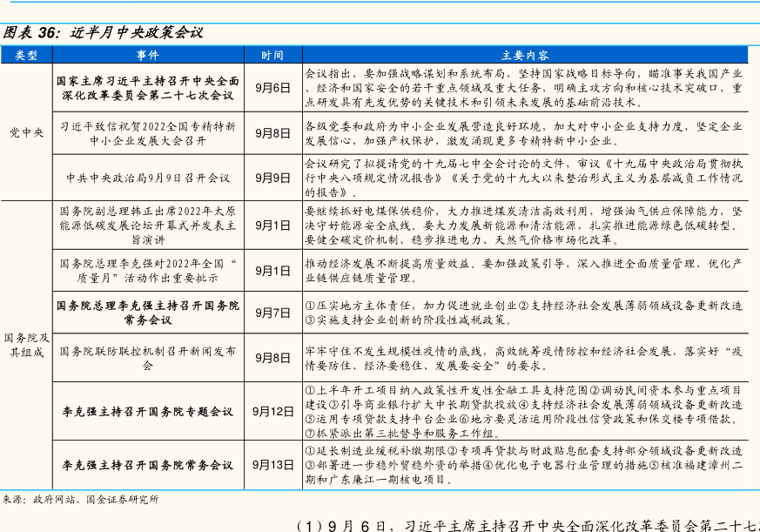
Task: Click content starting 要继续抓好电煤保供稳价
Action: pyautogui.click(x=523, y=226)
